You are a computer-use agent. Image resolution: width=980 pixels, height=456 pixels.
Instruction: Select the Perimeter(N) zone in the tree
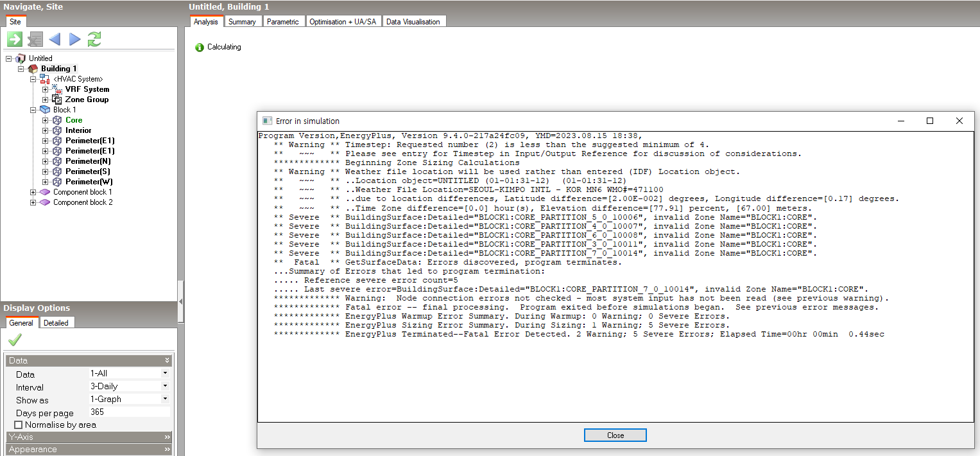[x=87, y=161]
